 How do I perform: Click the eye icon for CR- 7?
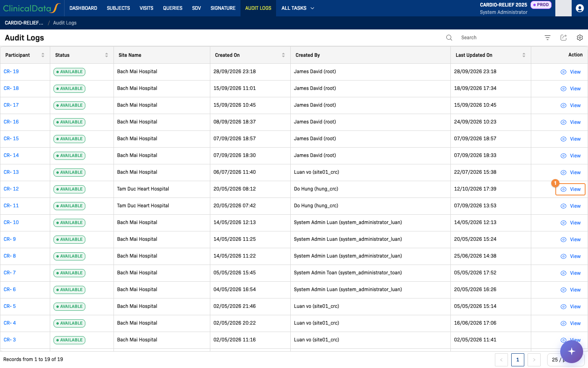(x=563, y=273)
